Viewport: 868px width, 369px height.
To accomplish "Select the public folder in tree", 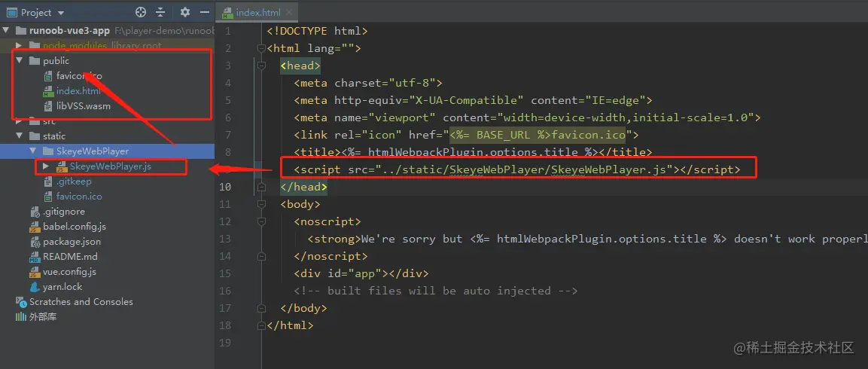I will tap(56, 60).
